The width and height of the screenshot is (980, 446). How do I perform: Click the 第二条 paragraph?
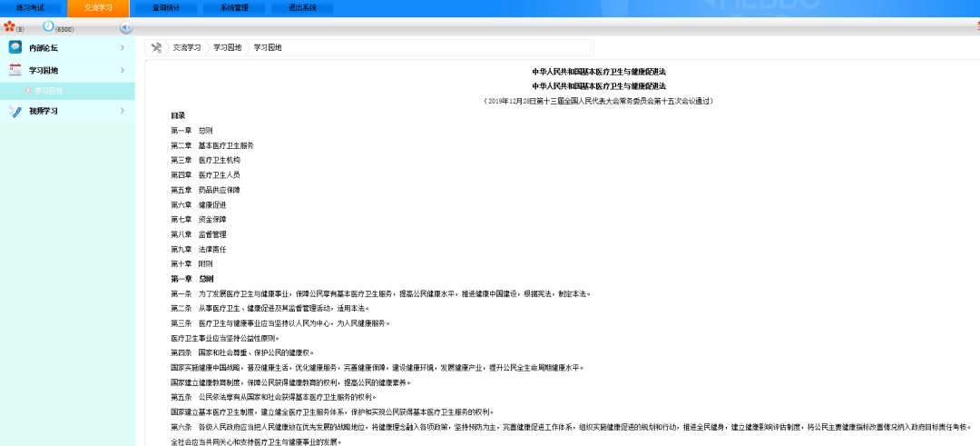click(270, 308)
